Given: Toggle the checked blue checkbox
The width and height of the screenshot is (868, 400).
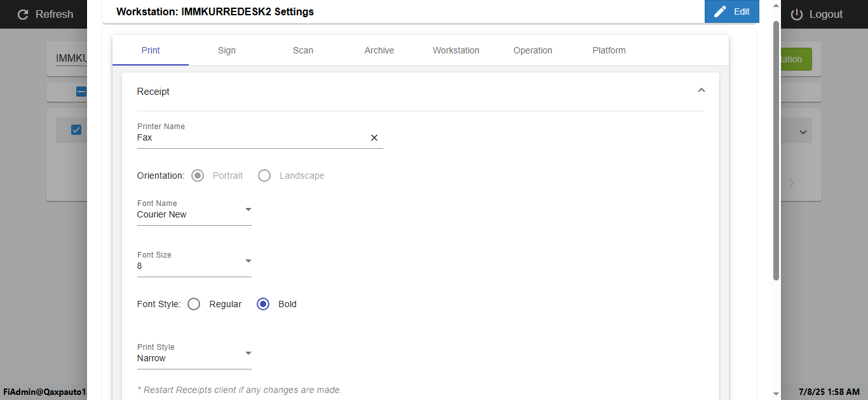Looking at the screenshot, I should pos(76,130).
